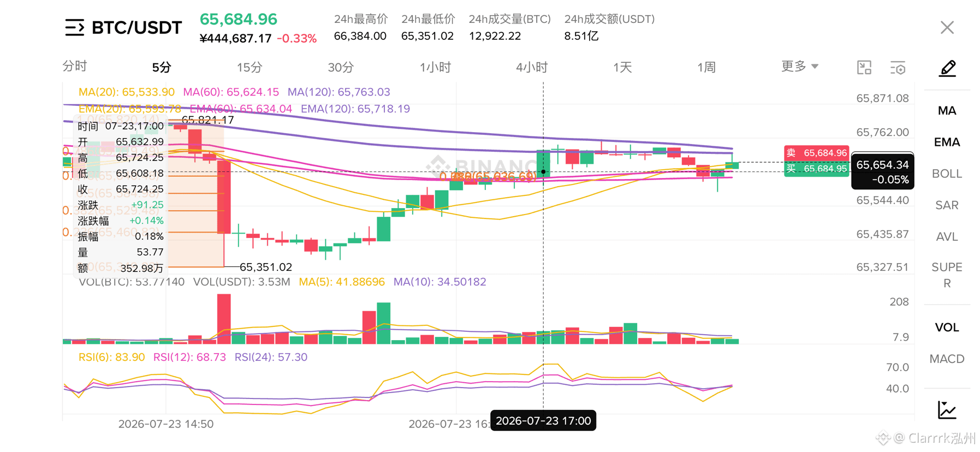The image size is (980, 452).
Task: Select the 15分 timeframe tab
Action: pos(250,68)
